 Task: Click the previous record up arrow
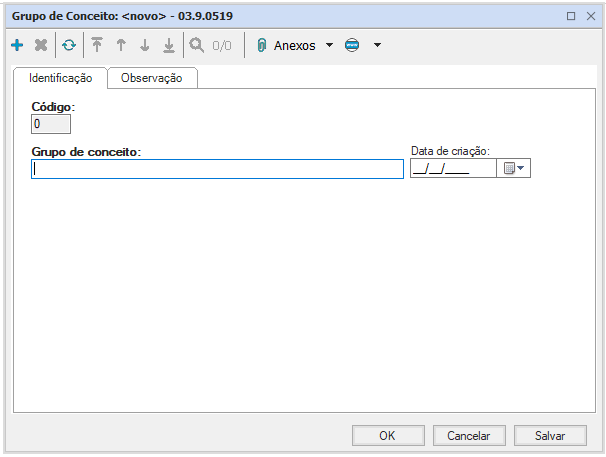(x=121, y=46)
